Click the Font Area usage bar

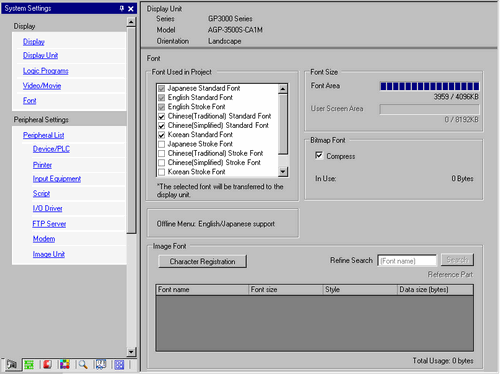click(430, 86)
